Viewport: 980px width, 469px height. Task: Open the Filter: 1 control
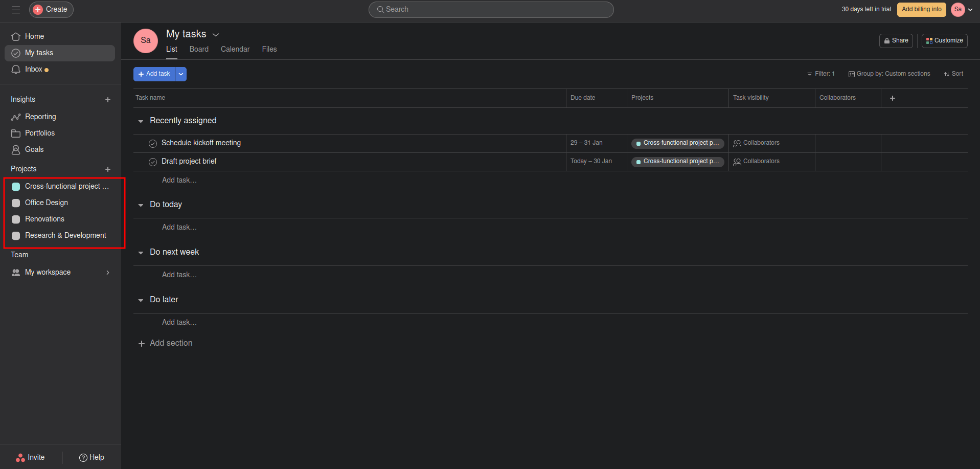click(x=821, y=74)
